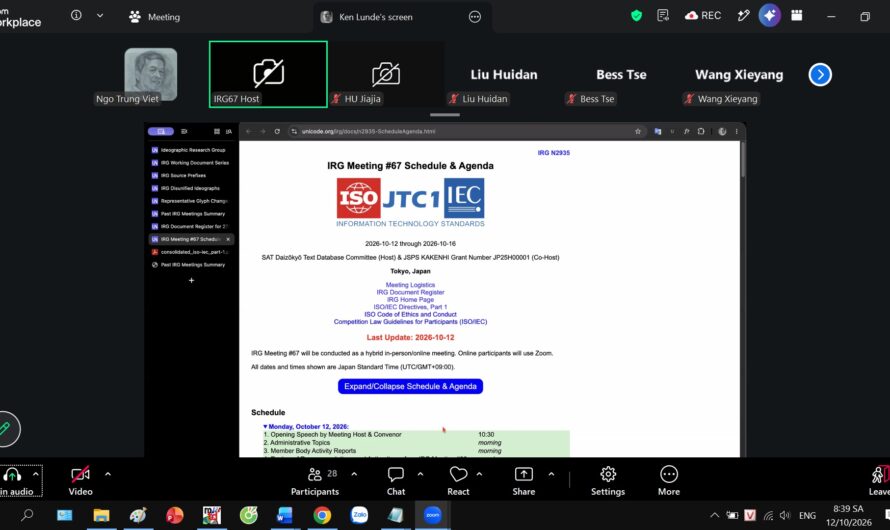890x530 pixels.
Task: Open consolidated_iso-iec_part-1 PDF tab
Action: (x=191, y=252)
